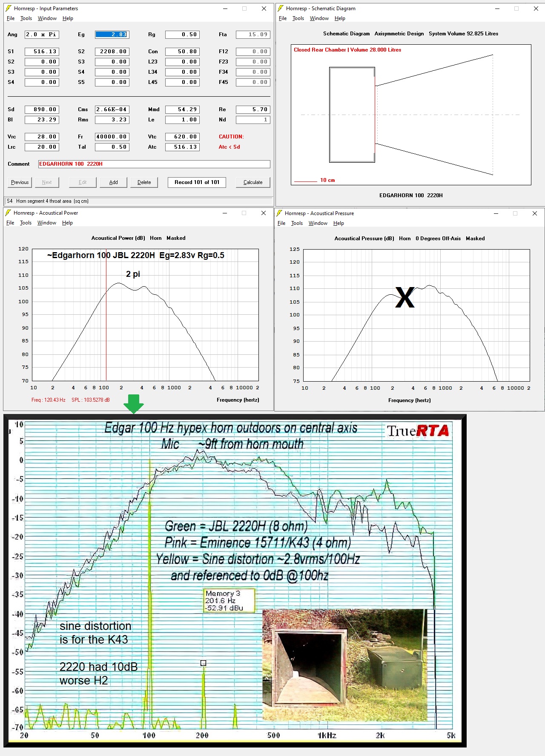Click the Mmd field showing 54.29
Image resolution: width=545 pixels, height=756 pixels.
182,109
